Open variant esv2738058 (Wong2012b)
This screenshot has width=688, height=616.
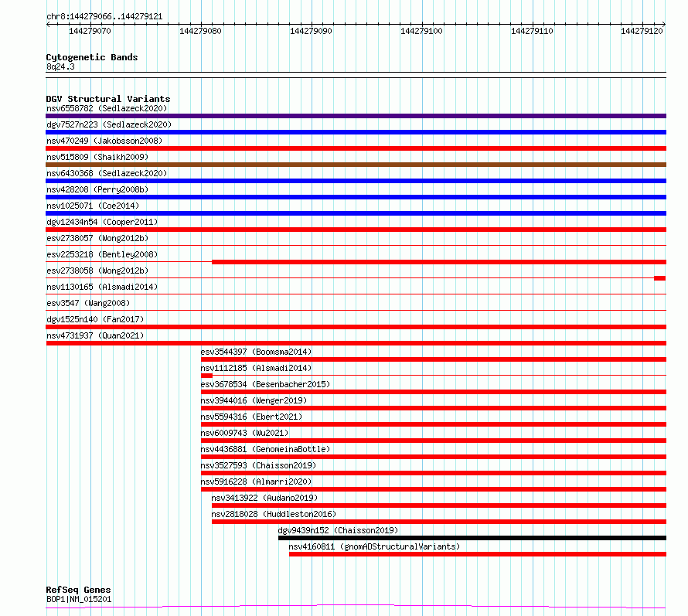click(97, 271)
